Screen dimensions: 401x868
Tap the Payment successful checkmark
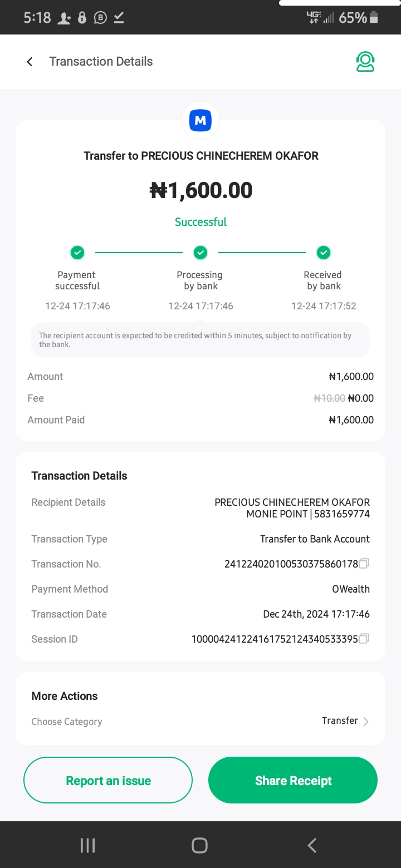[77, 253]
